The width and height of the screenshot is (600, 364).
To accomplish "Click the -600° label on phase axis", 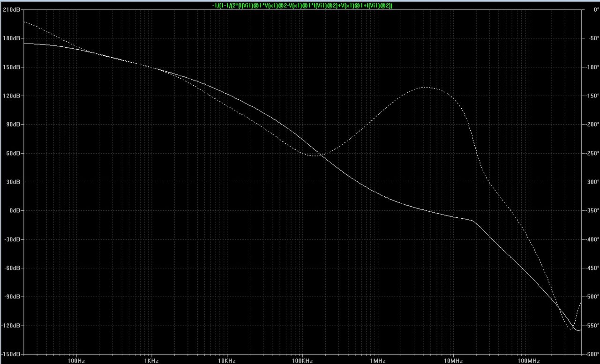I will point(590,354).
